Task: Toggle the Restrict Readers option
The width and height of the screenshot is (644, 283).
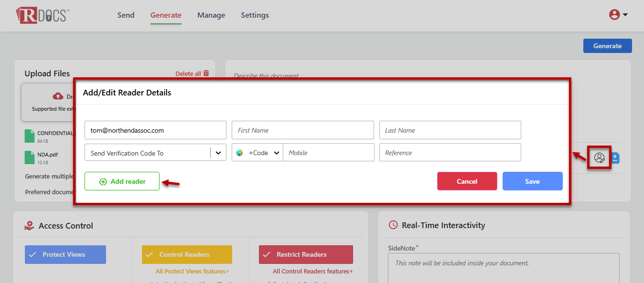Action: (x=306, y=255)
